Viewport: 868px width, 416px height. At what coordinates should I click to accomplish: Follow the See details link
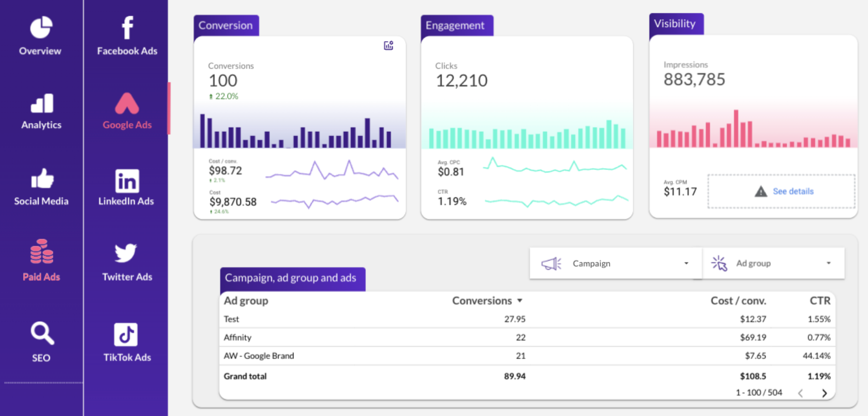click(x=793, y=191)
